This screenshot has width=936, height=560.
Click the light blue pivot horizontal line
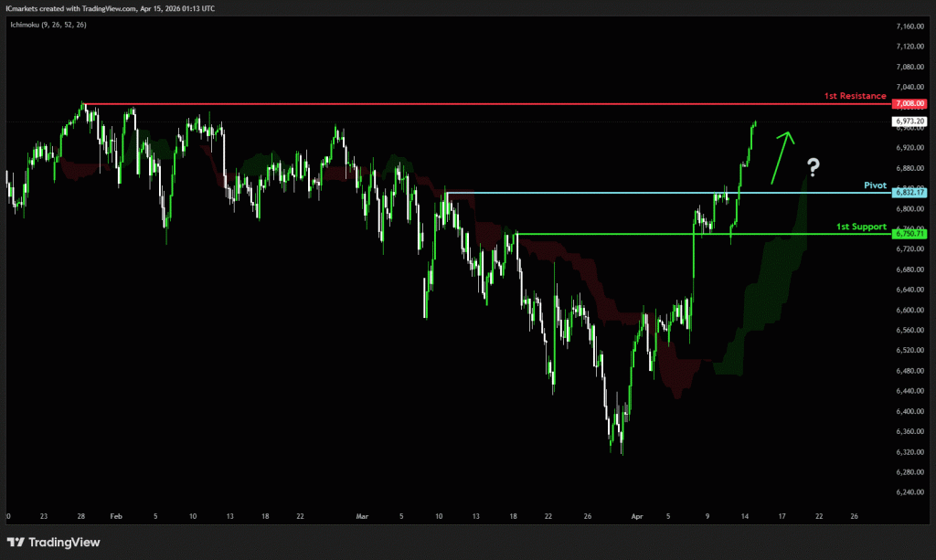coord(594,193)
